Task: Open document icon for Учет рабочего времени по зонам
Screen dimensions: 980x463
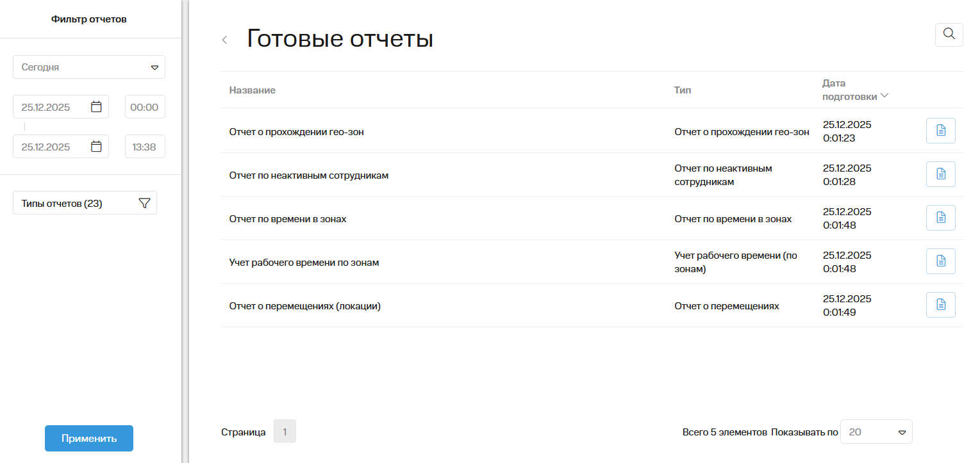Action: click(x=940, y=261)
